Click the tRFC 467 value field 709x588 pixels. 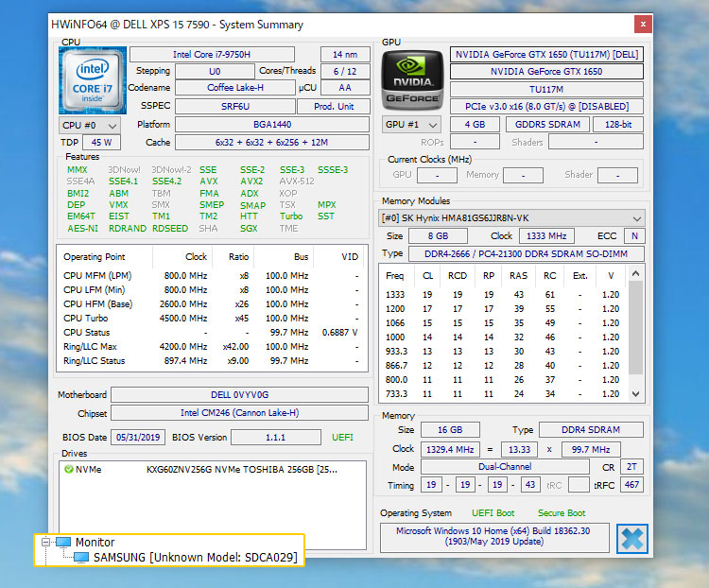coord(631,485)
